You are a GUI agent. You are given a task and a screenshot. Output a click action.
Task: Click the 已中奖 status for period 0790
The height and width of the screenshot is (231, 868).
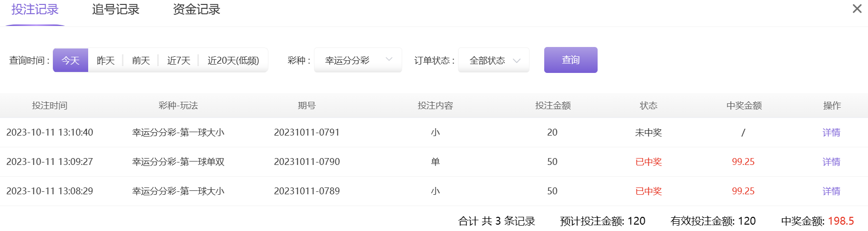[x=649, y=162]
